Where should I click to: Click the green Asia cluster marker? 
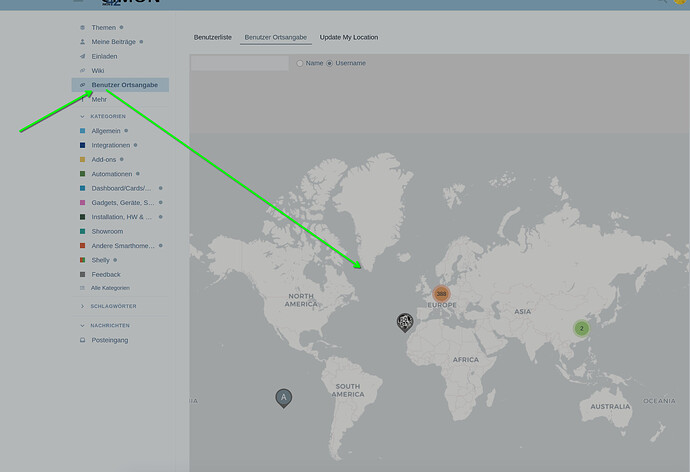[x=581, y=328]
